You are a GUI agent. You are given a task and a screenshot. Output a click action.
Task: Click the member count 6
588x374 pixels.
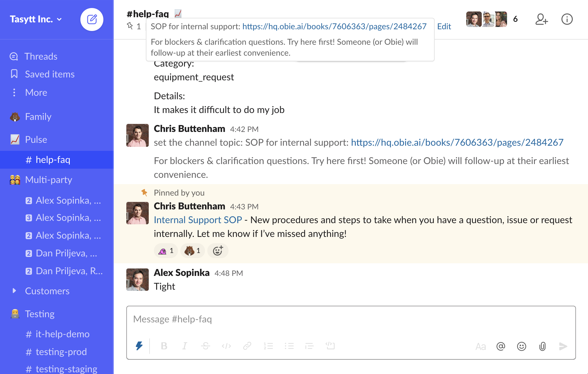point(515,19)
